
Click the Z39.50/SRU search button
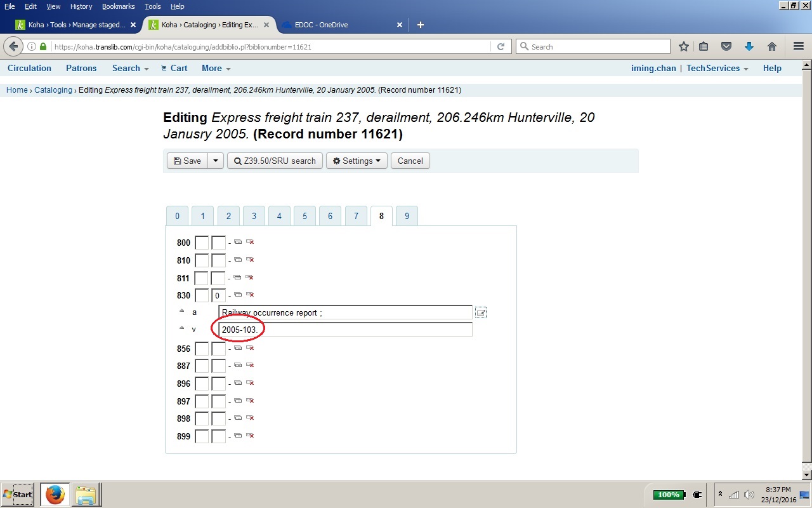(x=275, y=161)
